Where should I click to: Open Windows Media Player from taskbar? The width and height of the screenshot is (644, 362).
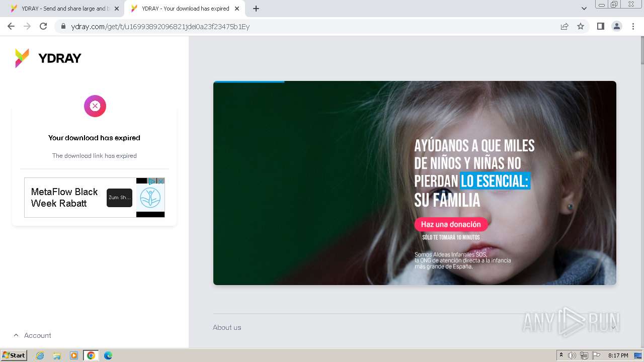tap(74, 355)
